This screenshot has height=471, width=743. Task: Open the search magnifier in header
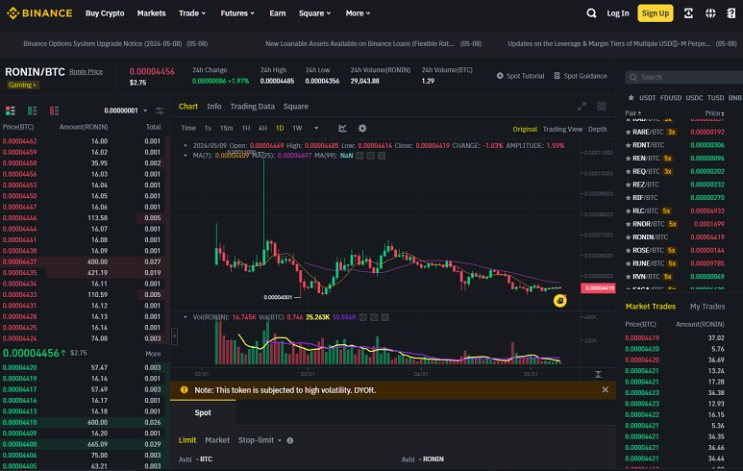coord(591,13)
